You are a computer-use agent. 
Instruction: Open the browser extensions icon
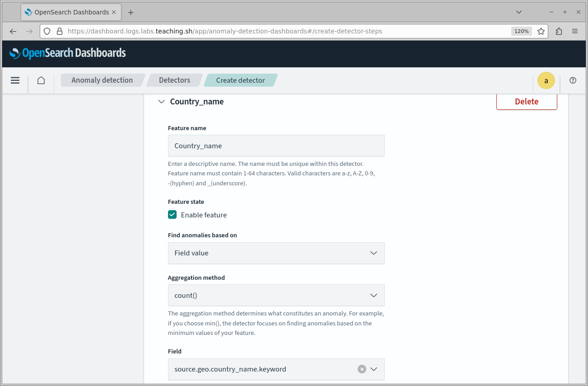click(559, 31)
